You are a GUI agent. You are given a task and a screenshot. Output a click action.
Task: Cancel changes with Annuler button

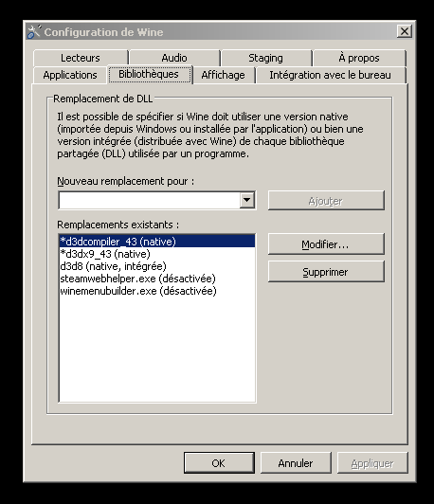point(296,463)
